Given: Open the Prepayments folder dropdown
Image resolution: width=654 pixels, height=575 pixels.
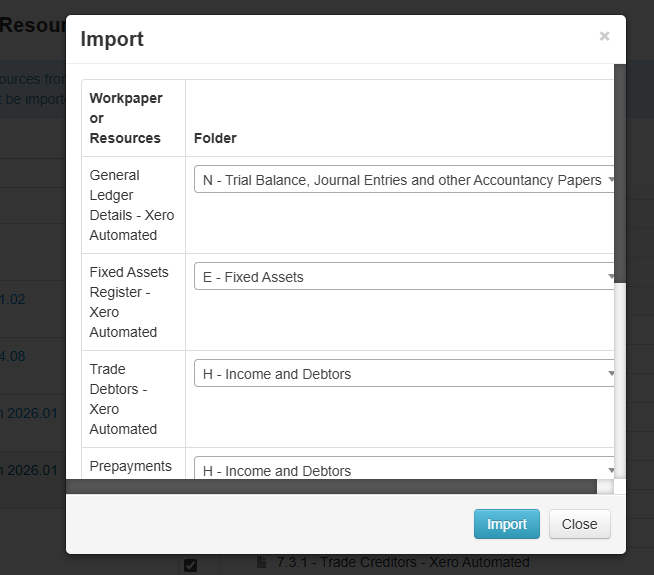Looking at the screenshot, I should 402,470.
